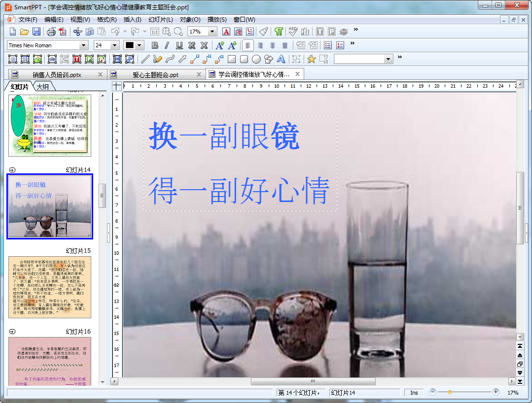This screenshot has width=532, height=403.
Task: Click the Cut scissors icon
Action: pyautogui.click(x=78, y=32)
